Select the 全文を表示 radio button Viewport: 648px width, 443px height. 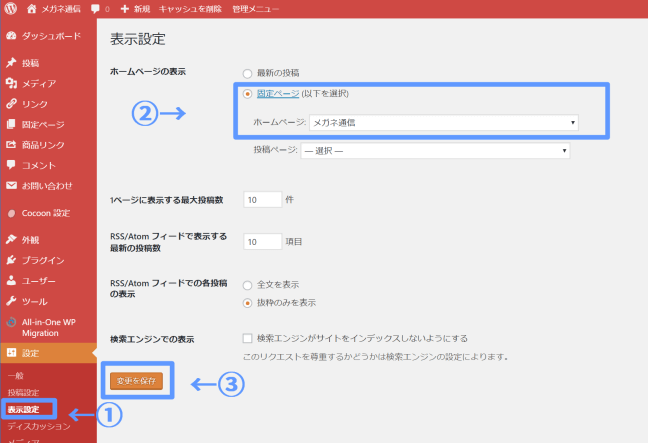pyautogui.click(x=247, y=285)
